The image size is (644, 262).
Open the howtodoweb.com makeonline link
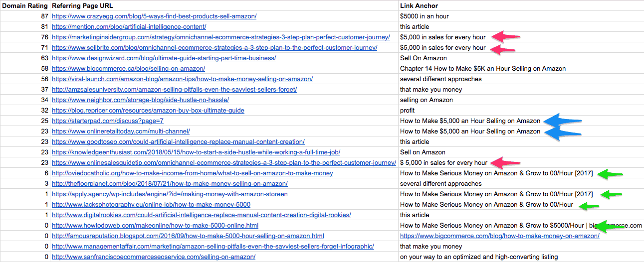pos(155,225)
